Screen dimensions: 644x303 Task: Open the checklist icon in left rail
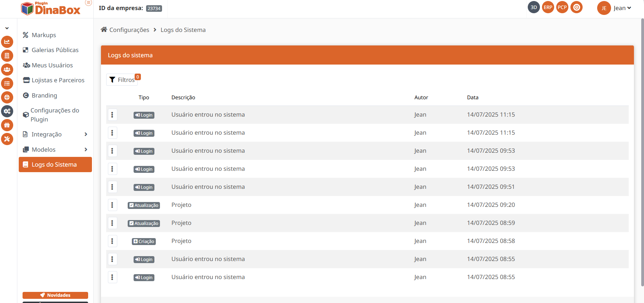pos(7,83)
